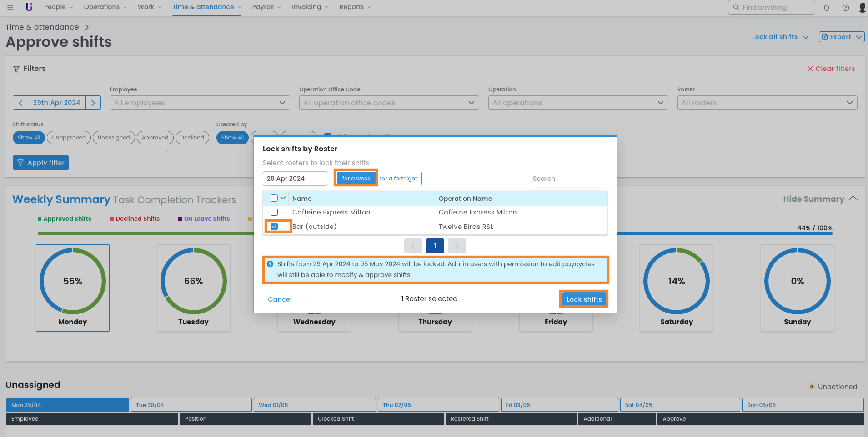Click the Lock shifts button
Screen dimensions: 868x437
[584, 299]
